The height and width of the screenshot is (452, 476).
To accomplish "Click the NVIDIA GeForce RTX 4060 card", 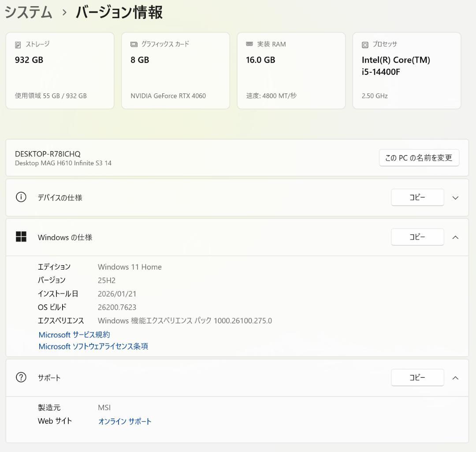I will click(x=175, y=70).
